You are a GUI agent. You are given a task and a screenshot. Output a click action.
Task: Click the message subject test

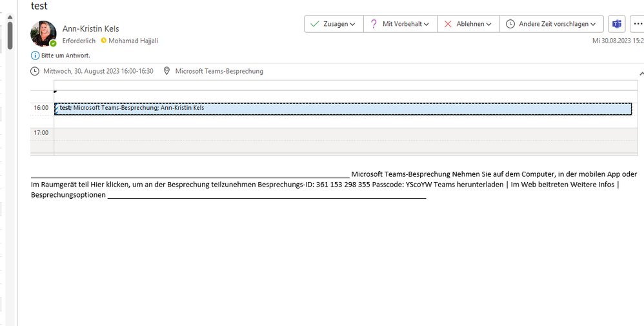click(39, 6)
